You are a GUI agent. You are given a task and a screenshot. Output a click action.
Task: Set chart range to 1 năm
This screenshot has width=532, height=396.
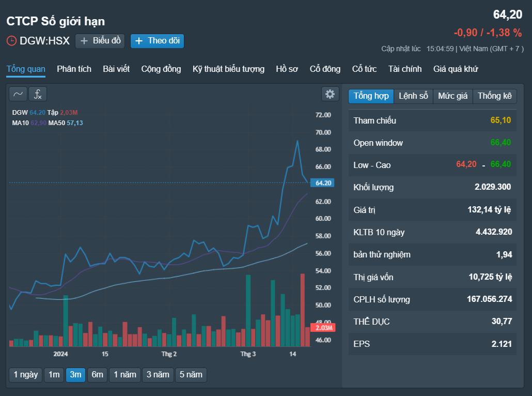click(125, 375)
